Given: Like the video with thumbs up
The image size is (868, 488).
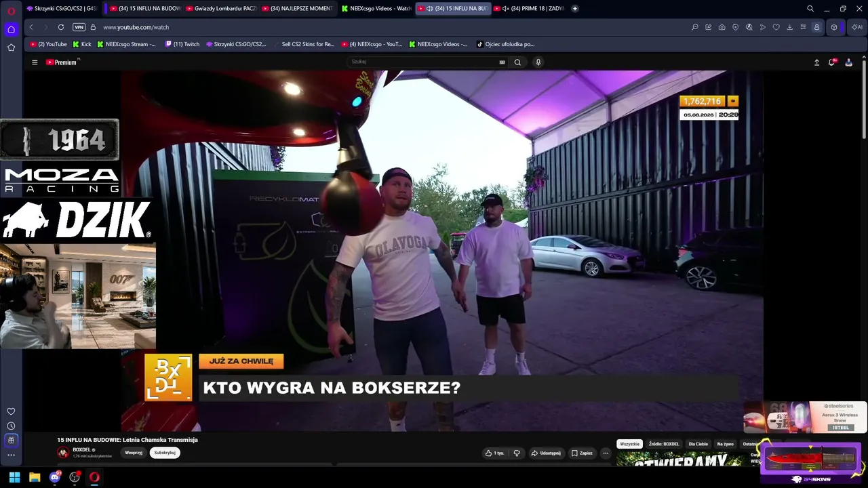Looking at the screenshot, I should pos(494,453).
